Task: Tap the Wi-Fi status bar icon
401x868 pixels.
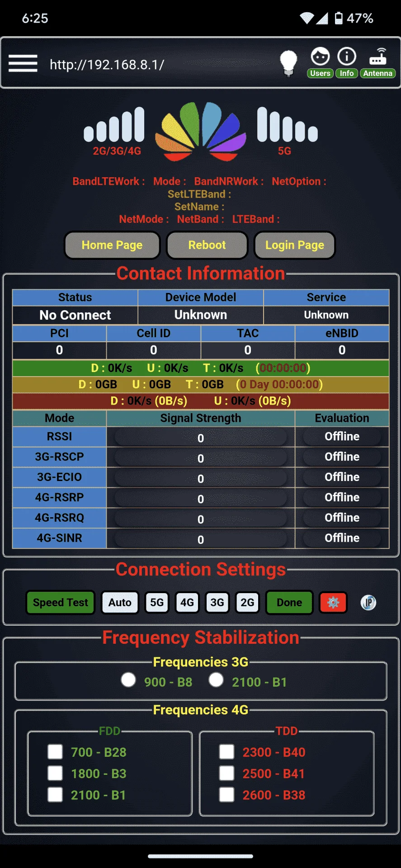Action: 307,18
